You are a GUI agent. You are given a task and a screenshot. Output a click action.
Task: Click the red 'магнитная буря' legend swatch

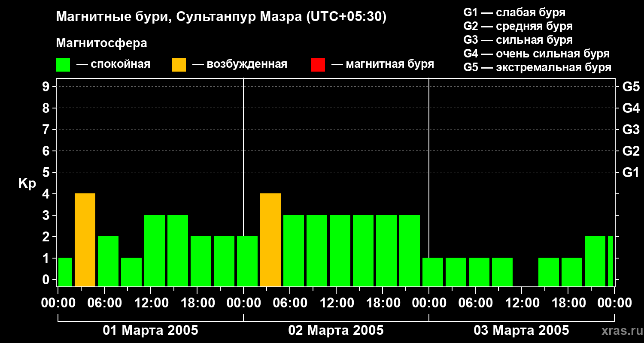coord(318,65)
